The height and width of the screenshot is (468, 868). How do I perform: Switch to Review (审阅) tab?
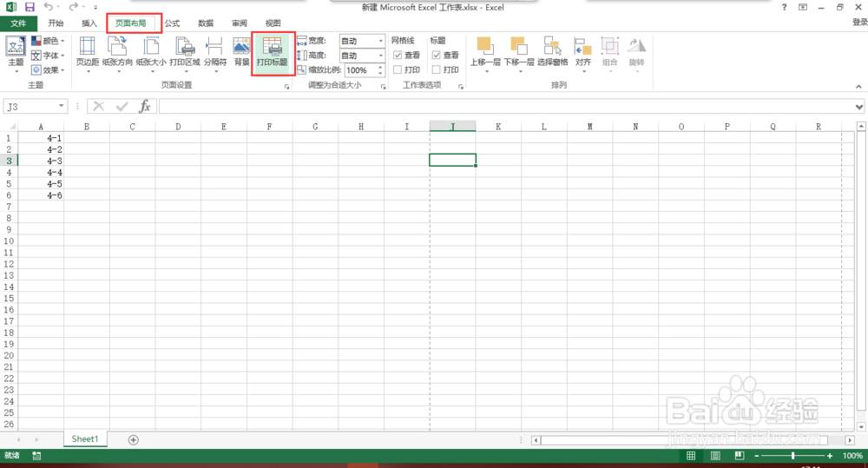pos(240,23)
